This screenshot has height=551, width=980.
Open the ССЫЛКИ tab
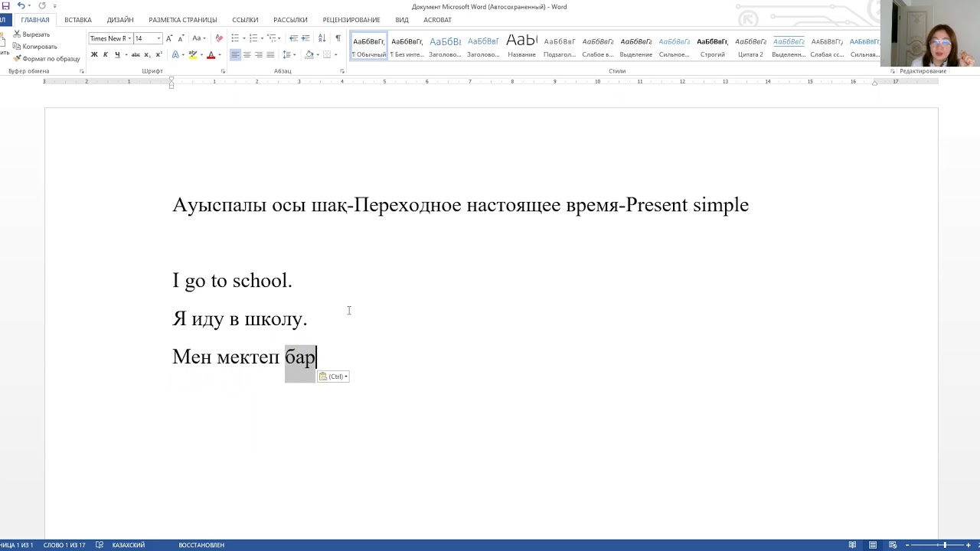[245, 20]
